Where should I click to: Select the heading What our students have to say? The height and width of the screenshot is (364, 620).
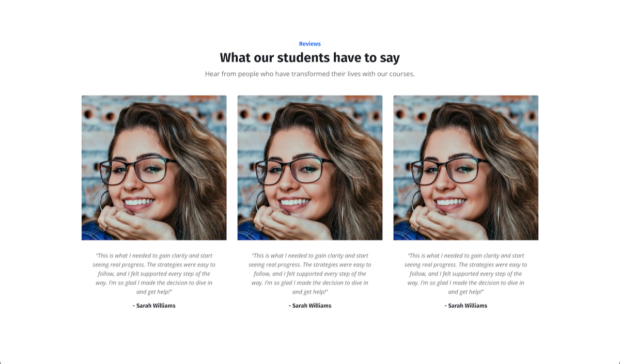point(310,57)
